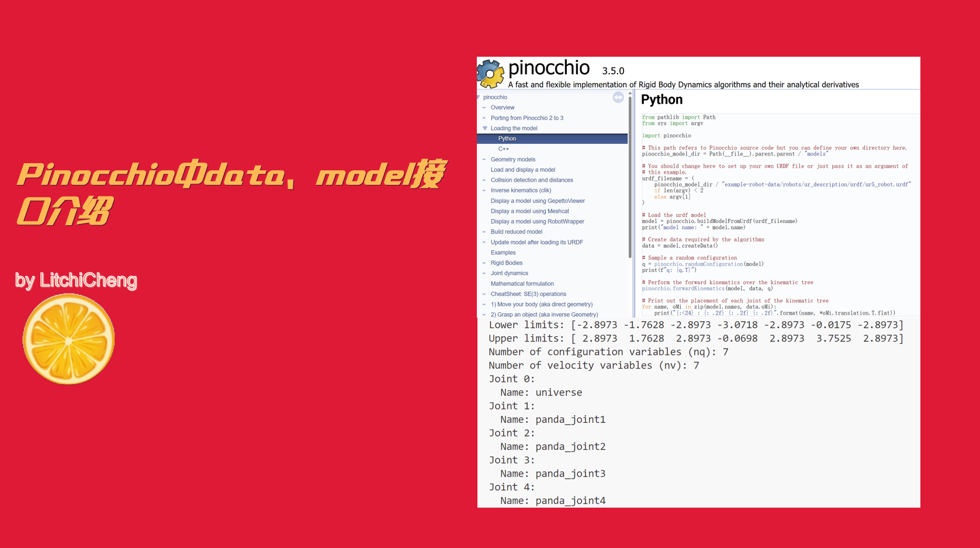
Task: Open the Rigid Bodies page
Action: coord(507,263)
